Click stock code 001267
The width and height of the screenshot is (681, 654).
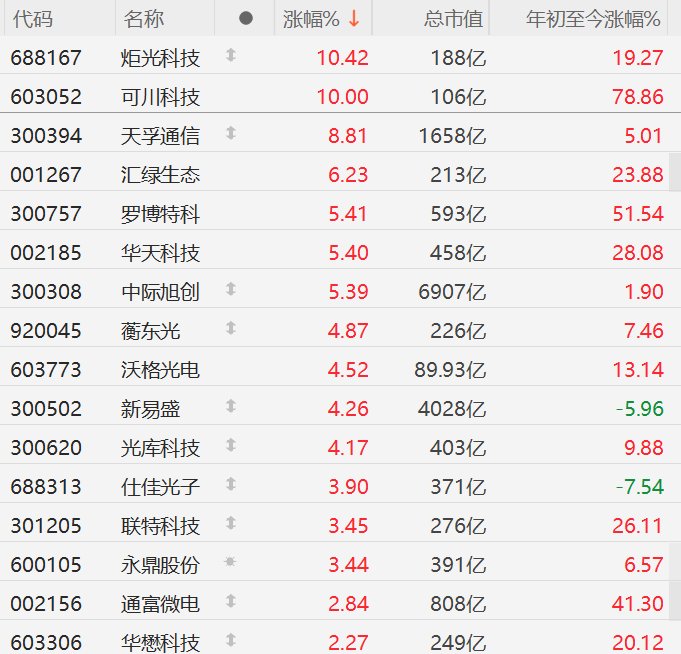[x=46, y=175]
